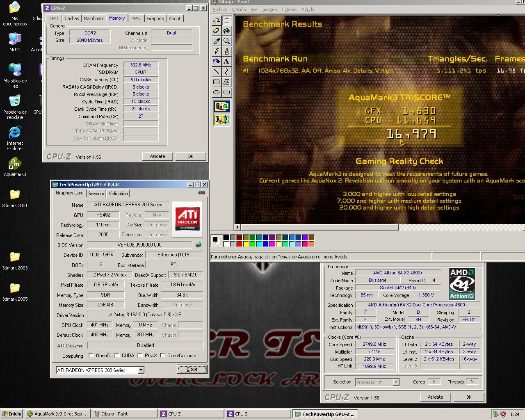Tick the DirectCompute checkbox in GPU-Z

coord(162,356)
